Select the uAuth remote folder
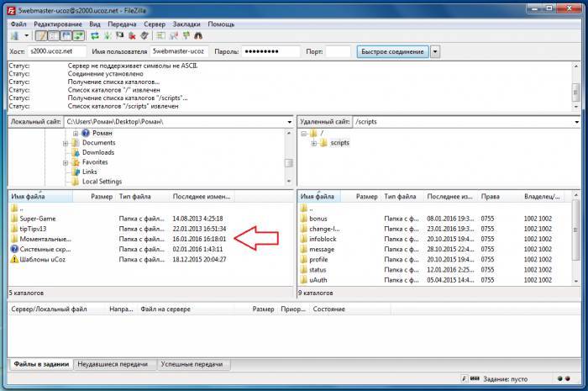 [318, 280]
